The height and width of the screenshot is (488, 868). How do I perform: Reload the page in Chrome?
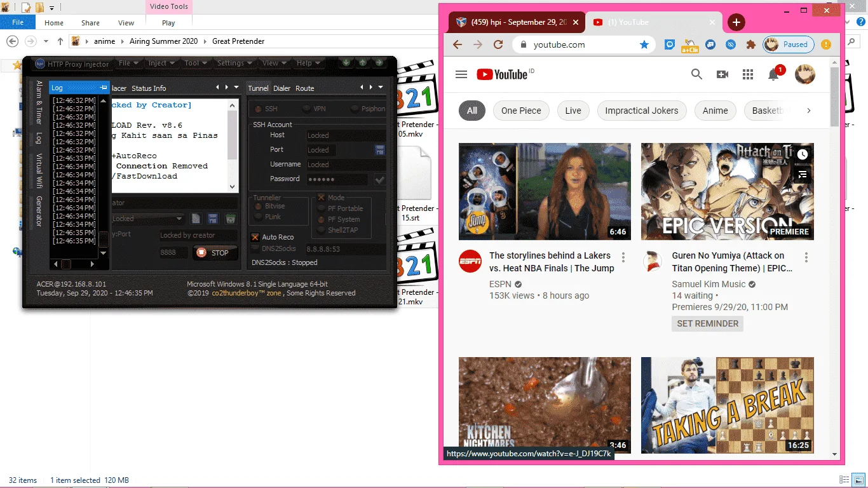coord(498,44)
